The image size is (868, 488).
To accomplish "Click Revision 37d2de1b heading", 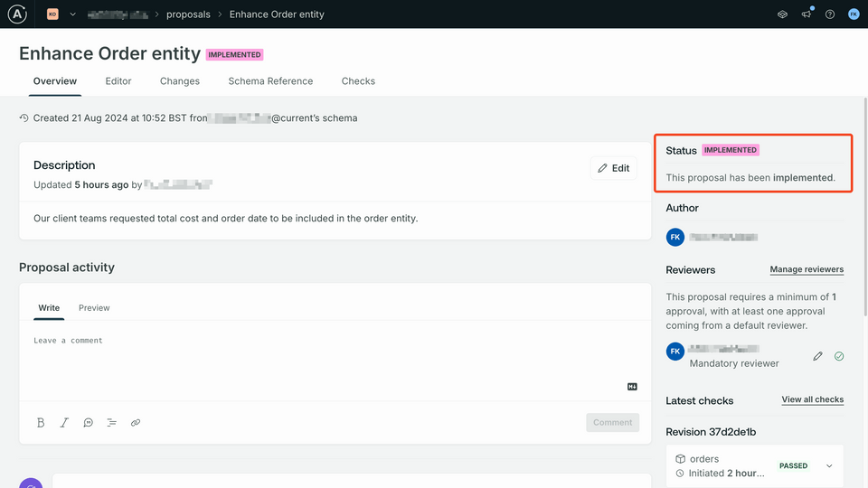I will pyautogui.click(x=711, y=432).
